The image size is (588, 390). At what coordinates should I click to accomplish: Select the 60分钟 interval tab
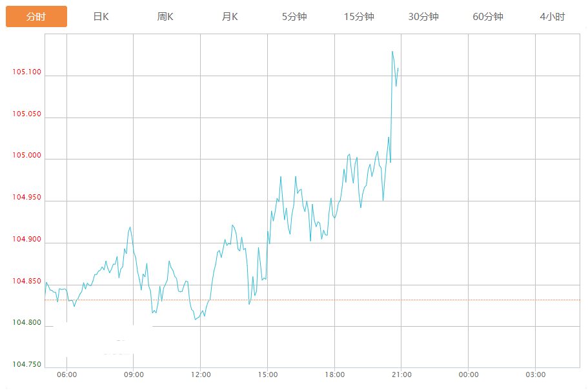pyautogui.click(x=488, y=17)
